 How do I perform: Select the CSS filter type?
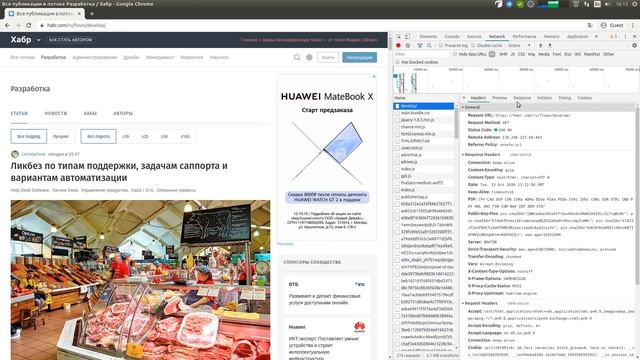[x=521, y=54]
